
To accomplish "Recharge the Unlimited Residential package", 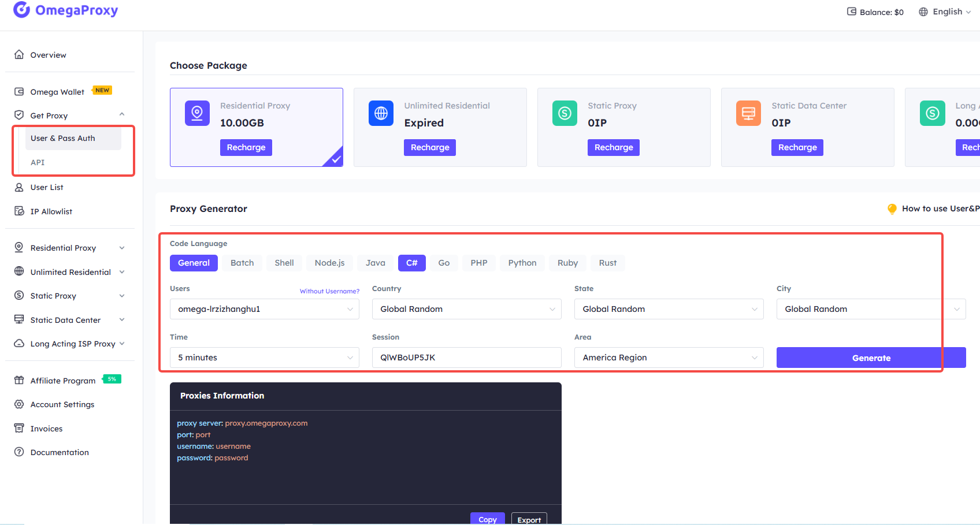I will [430, 147].
